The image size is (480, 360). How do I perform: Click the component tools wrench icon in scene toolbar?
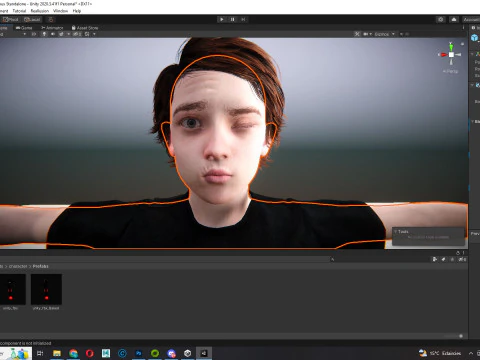coord(357,34)
